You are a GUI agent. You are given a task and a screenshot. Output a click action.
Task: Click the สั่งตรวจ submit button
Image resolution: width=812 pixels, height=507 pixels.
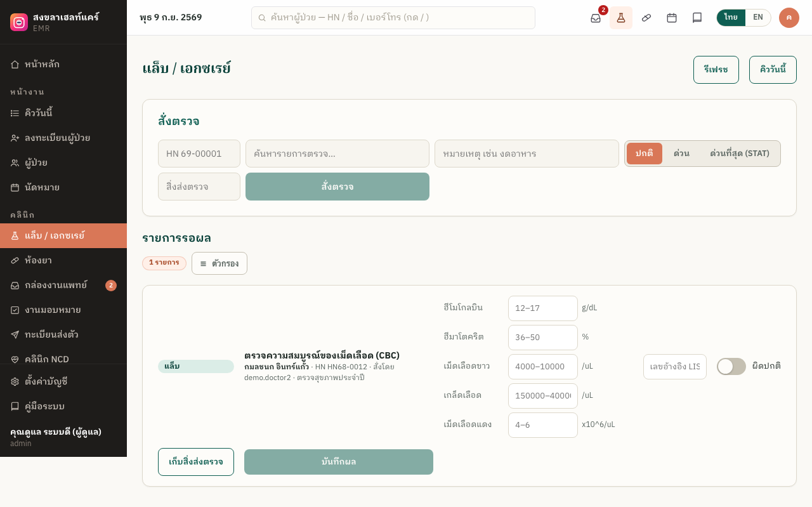point(337,187)
